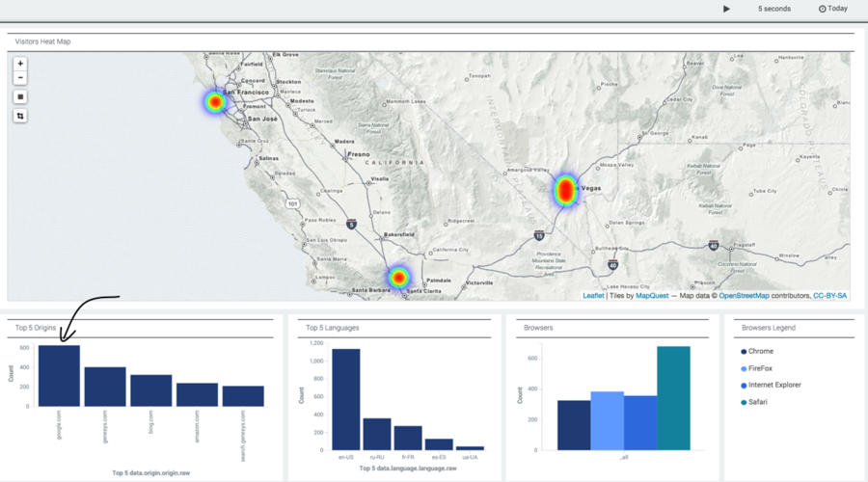The width and height of the screenshot is (868, 482).
Task: Select the en-US language bar
Action: (x=346, y=399)
